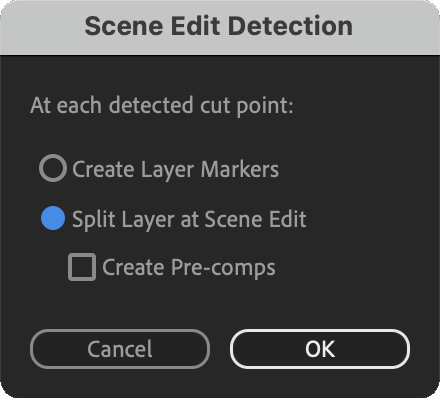Click the Create Pre-comps label text
Viewport: 440px width, 398px height.
click(189, 267)
